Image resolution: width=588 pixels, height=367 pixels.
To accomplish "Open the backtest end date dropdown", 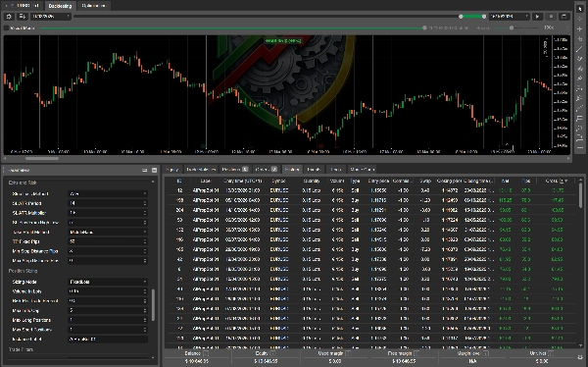I will 510,17.
